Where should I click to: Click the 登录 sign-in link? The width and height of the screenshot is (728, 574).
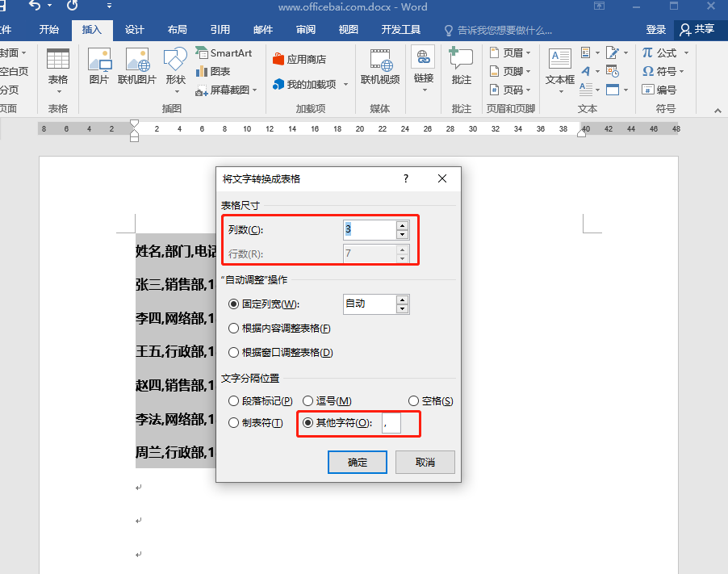tap(656, 30)
